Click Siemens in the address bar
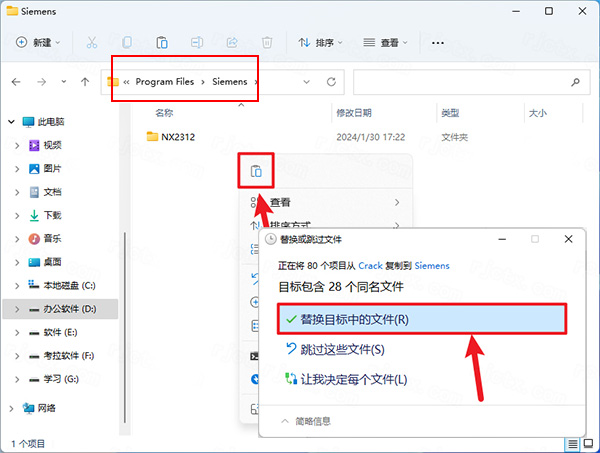This screenshot has height=453, width=600. pos(230,81)
